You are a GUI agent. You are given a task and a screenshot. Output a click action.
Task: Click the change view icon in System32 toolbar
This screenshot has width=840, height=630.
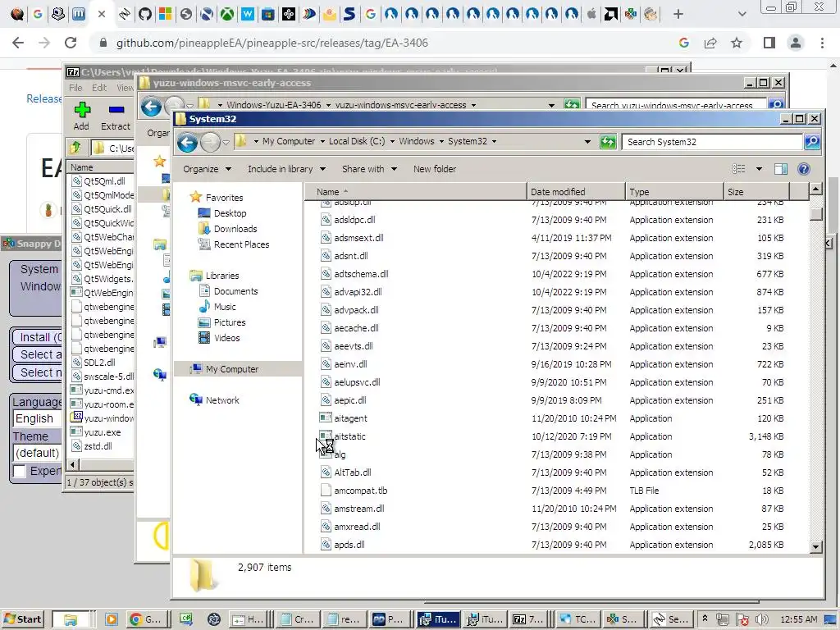click(x=739, y=169)
